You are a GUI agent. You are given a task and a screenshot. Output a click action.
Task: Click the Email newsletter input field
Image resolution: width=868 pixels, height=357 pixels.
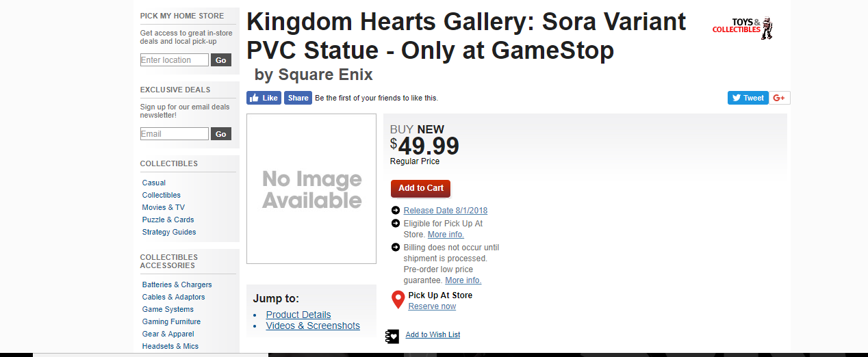click(x=175, y=134)
